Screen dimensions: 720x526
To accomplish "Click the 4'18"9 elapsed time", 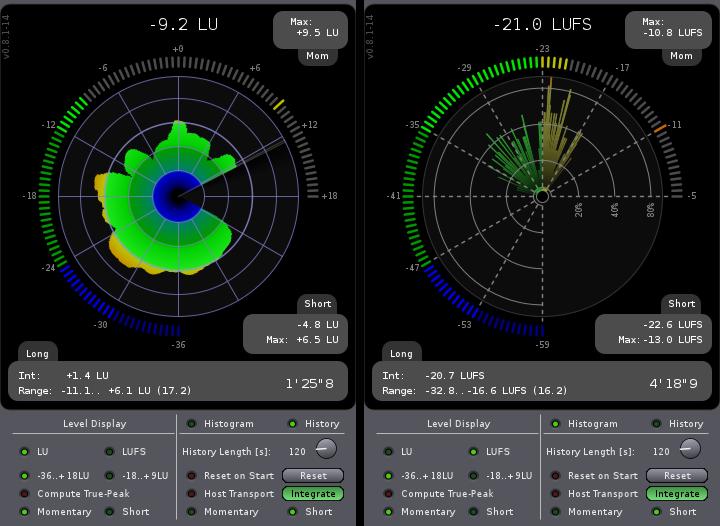I will [x=673, y=384].
